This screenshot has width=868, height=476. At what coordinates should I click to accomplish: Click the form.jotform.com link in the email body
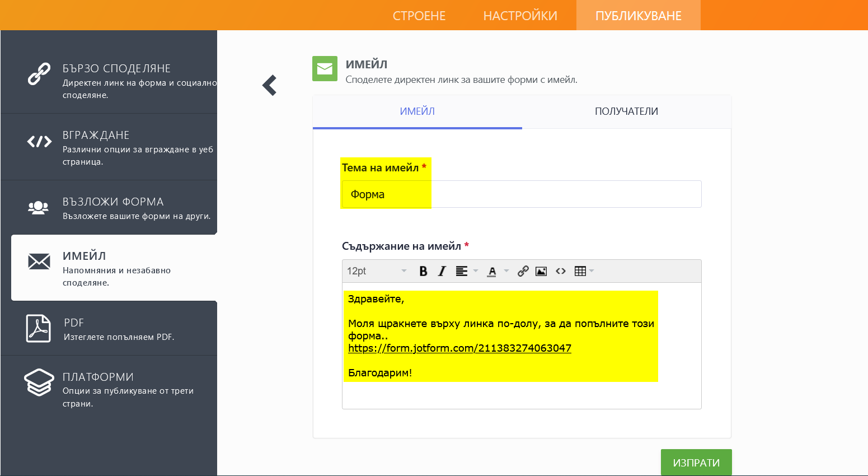click(x=459, y=348)
